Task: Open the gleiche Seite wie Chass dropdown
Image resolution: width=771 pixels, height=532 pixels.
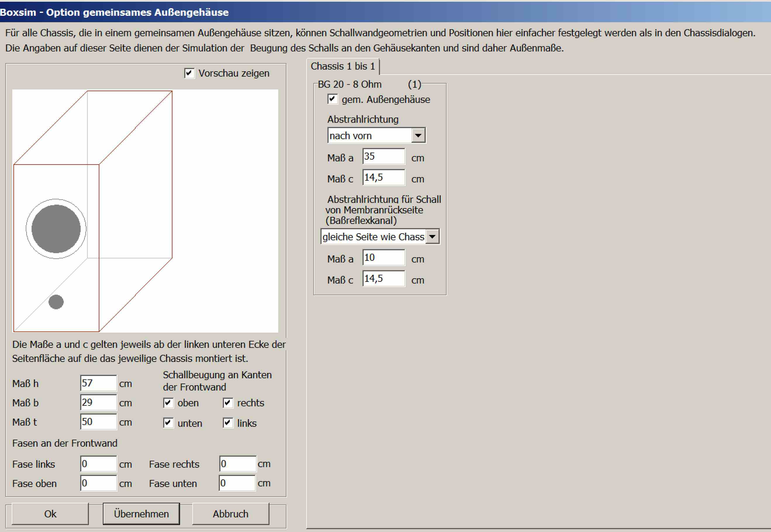Action: [380, 237]
